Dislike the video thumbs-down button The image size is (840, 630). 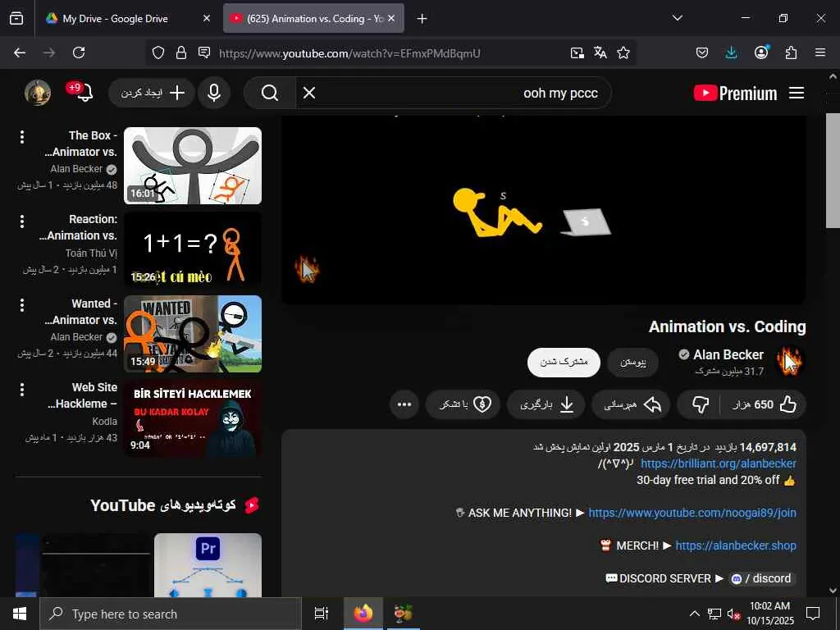coord(701,404)
